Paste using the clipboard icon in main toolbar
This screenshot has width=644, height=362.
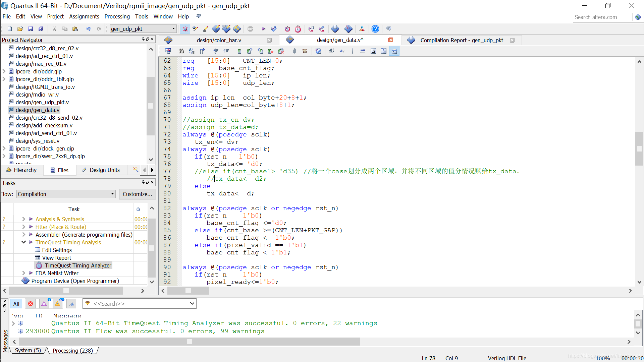[75, 29]
